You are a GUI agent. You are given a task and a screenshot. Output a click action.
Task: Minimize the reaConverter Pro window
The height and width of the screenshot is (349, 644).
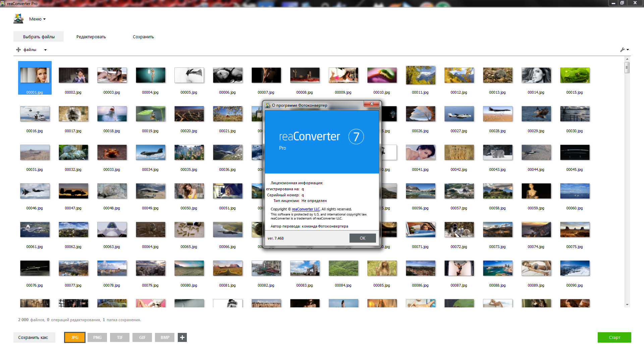click(613, 3)
